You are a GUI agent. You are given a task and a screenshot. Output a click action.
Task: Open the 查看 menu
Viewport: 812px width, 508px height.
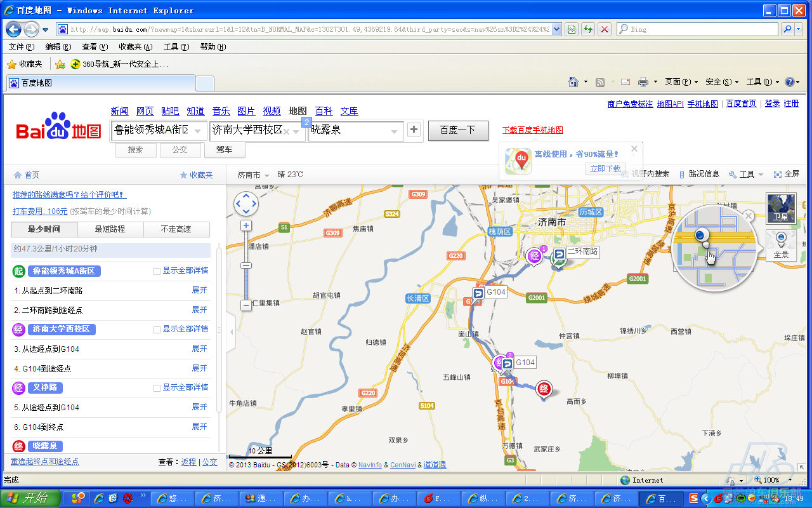click(95, 47)
